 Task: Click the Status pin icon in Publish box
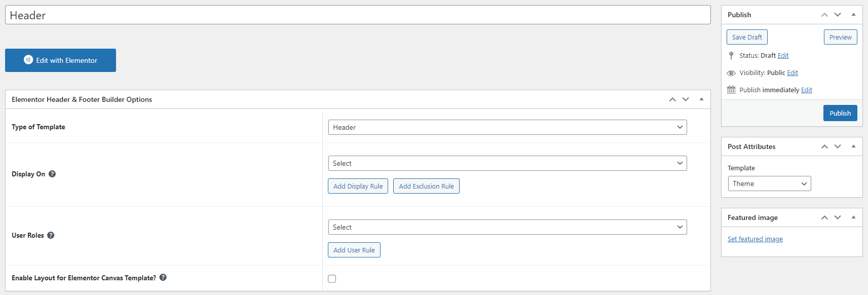click(731, 55)
